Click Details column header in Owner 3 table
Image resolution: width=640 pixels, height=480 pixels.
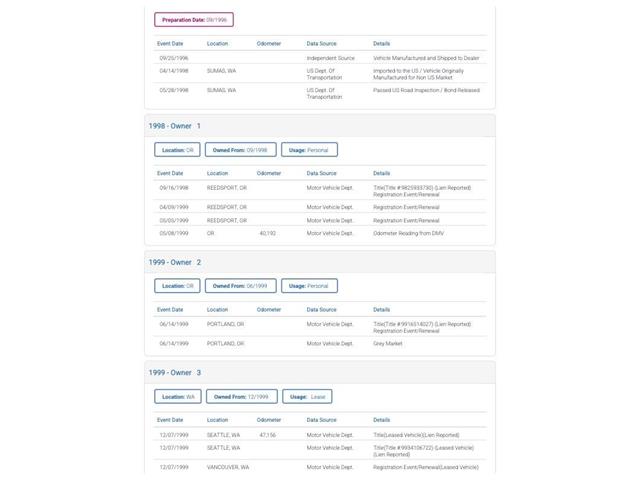pos(381,420)
